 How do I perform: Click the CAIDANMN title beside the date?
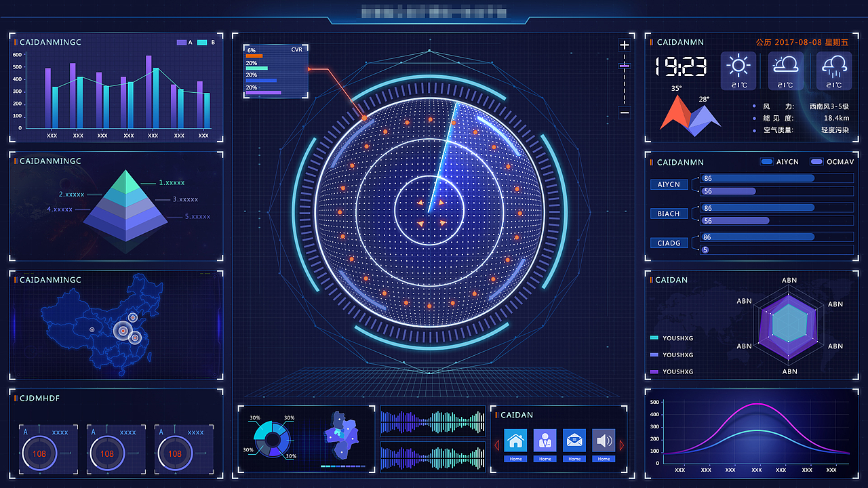point(680,42)
